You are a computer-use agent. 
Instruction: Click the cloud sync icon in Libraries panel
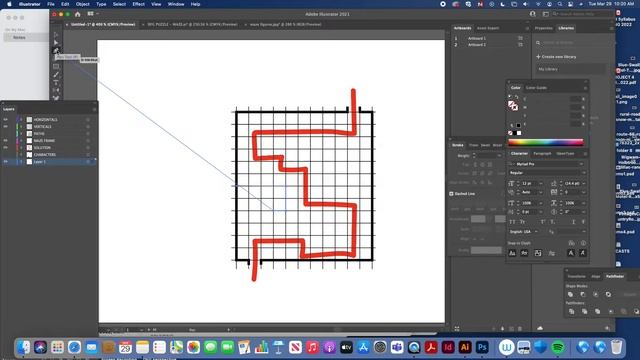[540, 328]
